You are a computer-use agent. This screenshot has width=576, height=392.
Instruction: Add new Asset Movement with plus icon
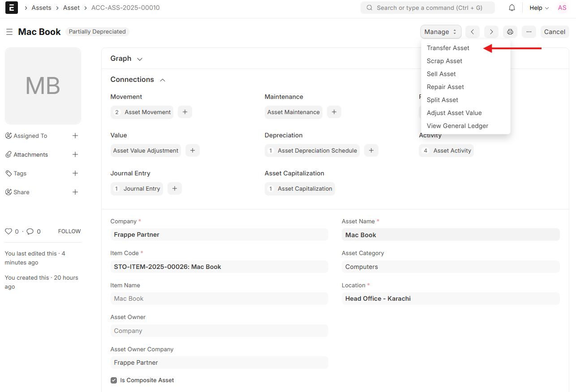pos(185,112)
